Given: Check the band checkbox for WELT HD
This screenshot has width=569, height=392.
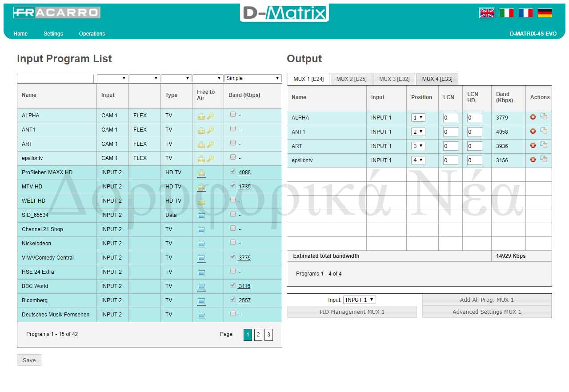Looking at the screenshot, I should [233, 200].
